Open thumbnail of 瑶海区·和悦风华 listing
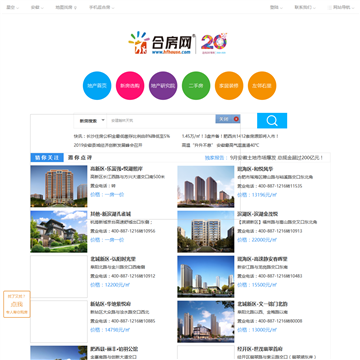The height and width of the screenshot is (360, 360). coord(206,187)
